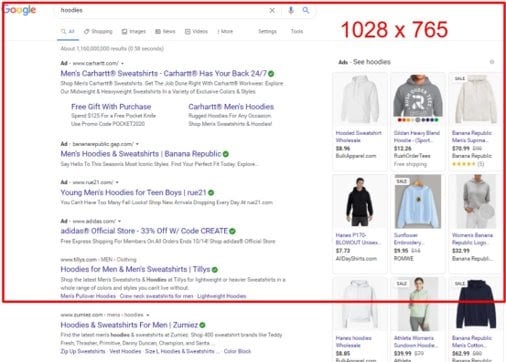
Task: Switch to the Videos tab
Action: pyautogui.click(x=196, y=31)
